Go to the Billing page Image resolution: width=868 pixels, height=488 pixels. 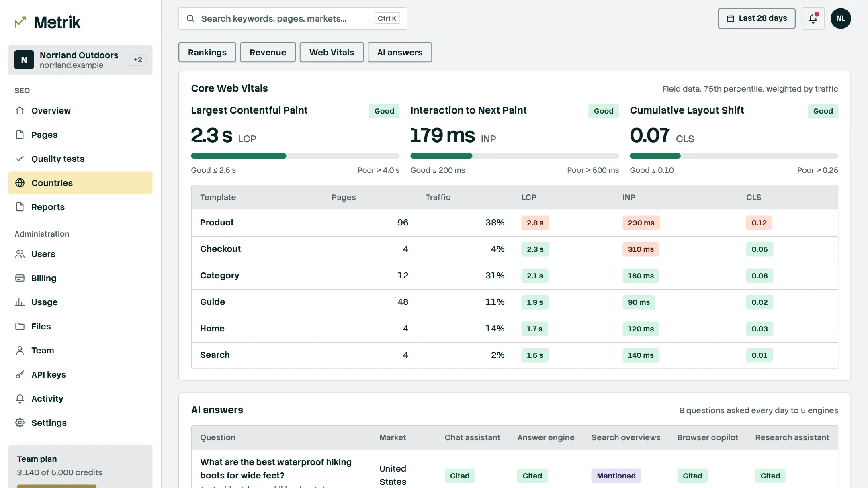pyautogui.click(x=80, y=278)
